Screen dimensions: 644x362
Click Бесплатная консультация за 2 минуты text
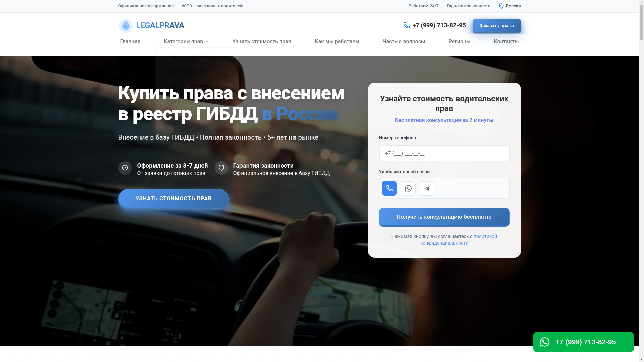[444, 120]
